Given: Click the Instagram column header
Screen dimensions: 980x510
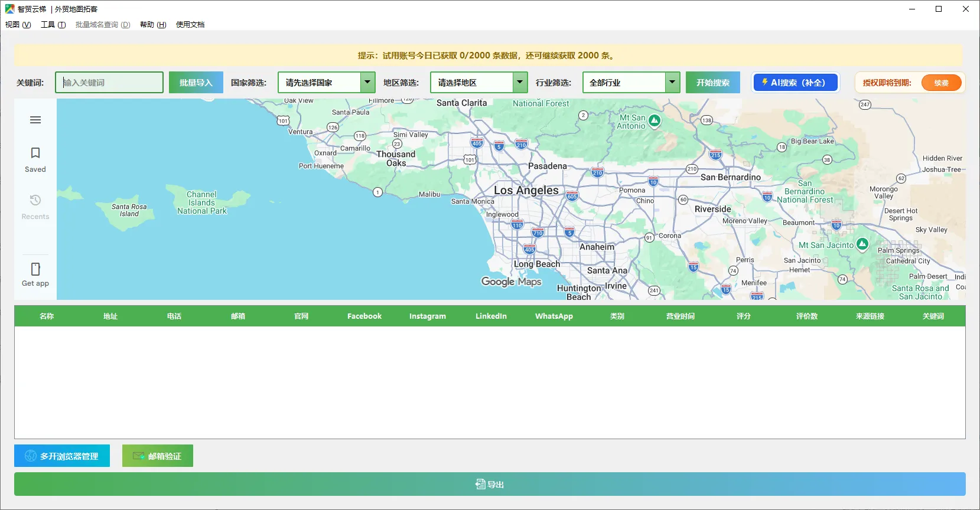Looking at the screenshot, I should [x=428, y=316].
